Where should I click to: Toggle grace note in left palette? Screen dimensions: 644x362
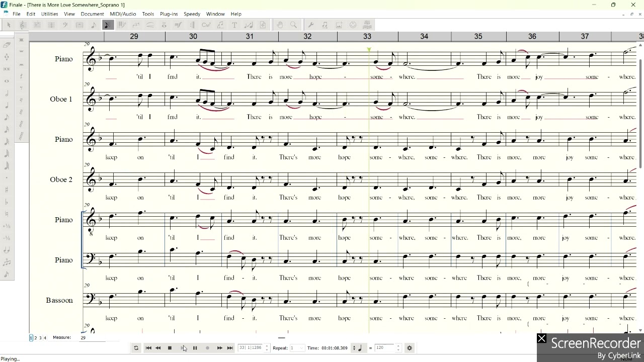tap(7, 274)
